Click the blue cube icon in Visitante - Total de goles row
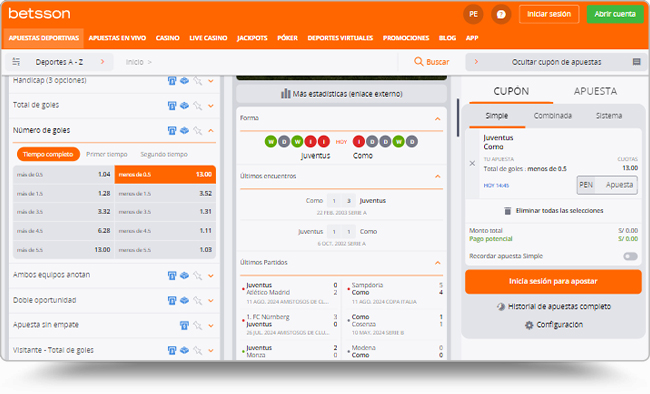 click(x=184, y=350)
